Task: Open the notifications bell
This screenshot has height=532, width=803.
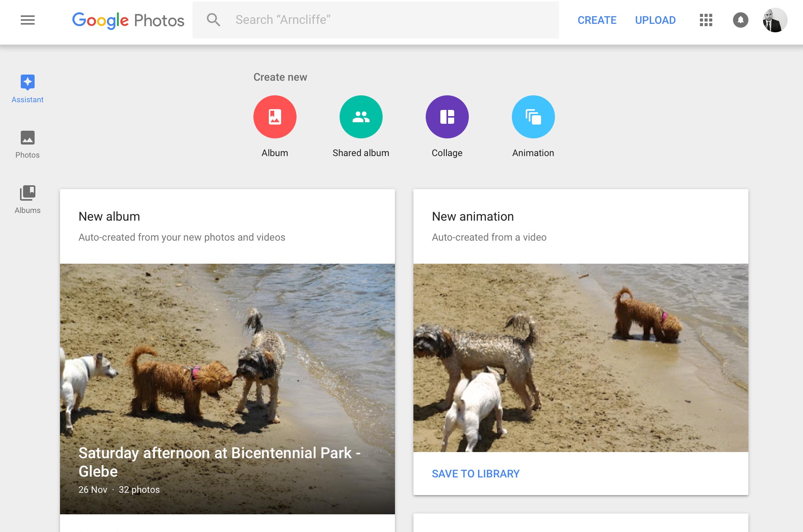Action: (741, 20)
